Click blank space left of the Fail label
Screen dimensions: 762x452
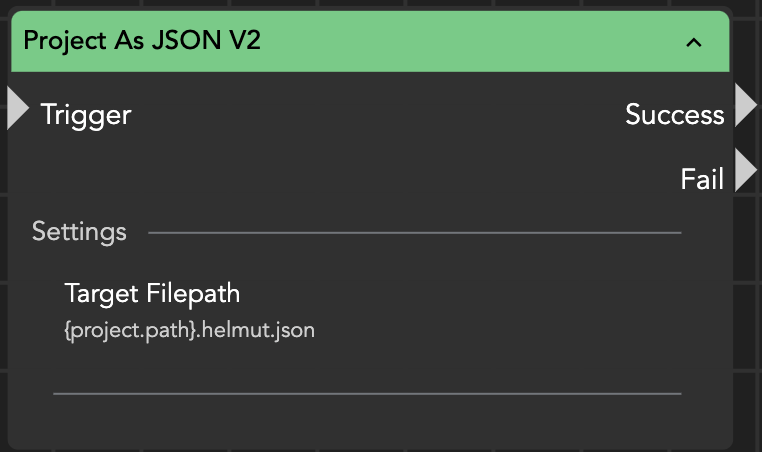tap(400, 179)
